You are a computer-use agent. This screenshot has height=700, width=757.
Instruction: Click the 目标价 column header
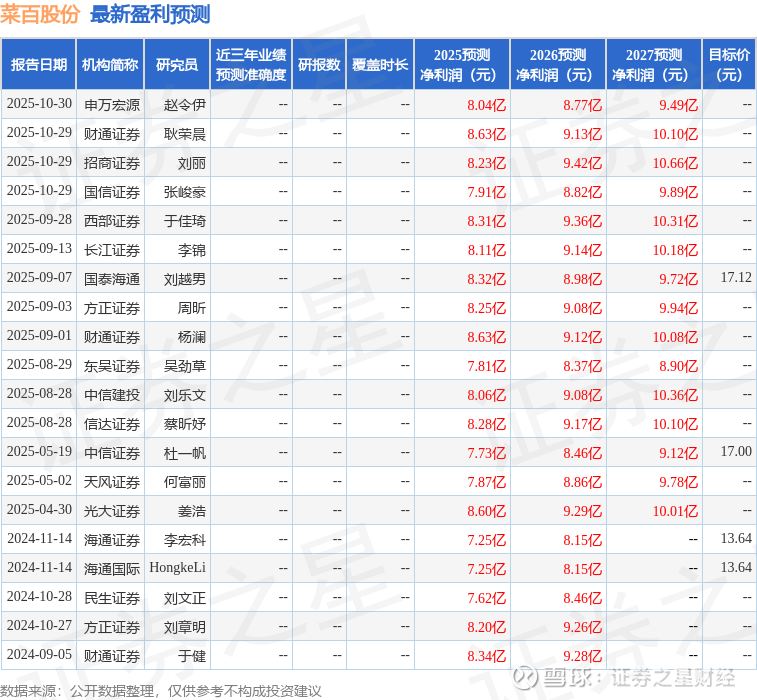coord(729,64)
